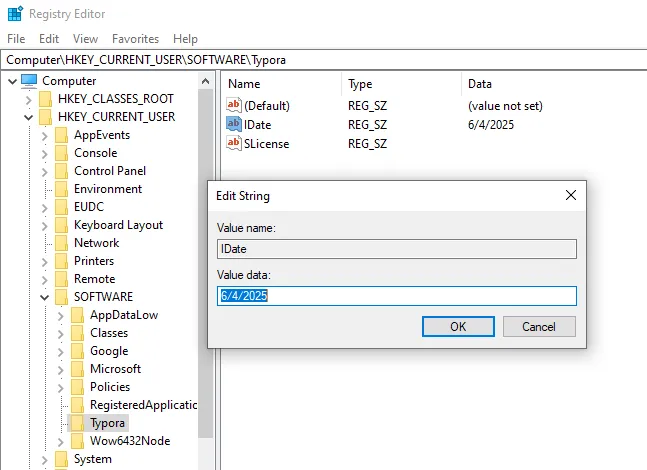Select the Policies key label

(110, 387)
